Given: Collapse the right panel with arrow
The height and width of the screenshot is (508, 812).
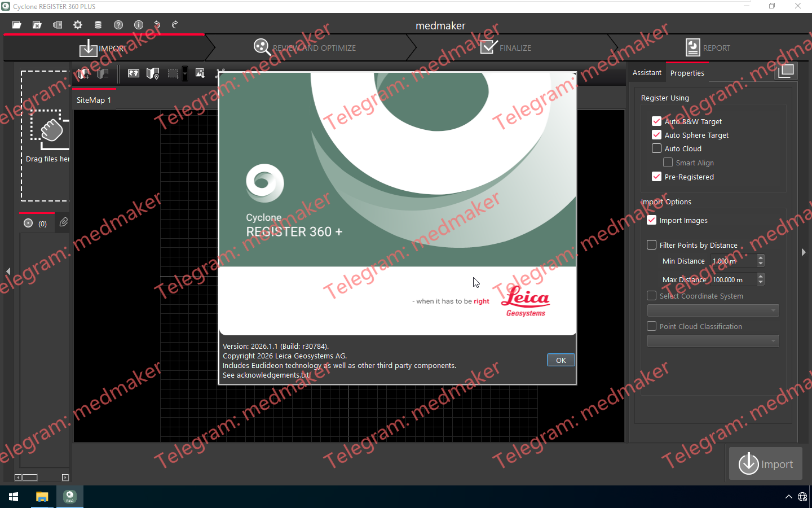Looking at the screenshot, I should tap(804, 252).
